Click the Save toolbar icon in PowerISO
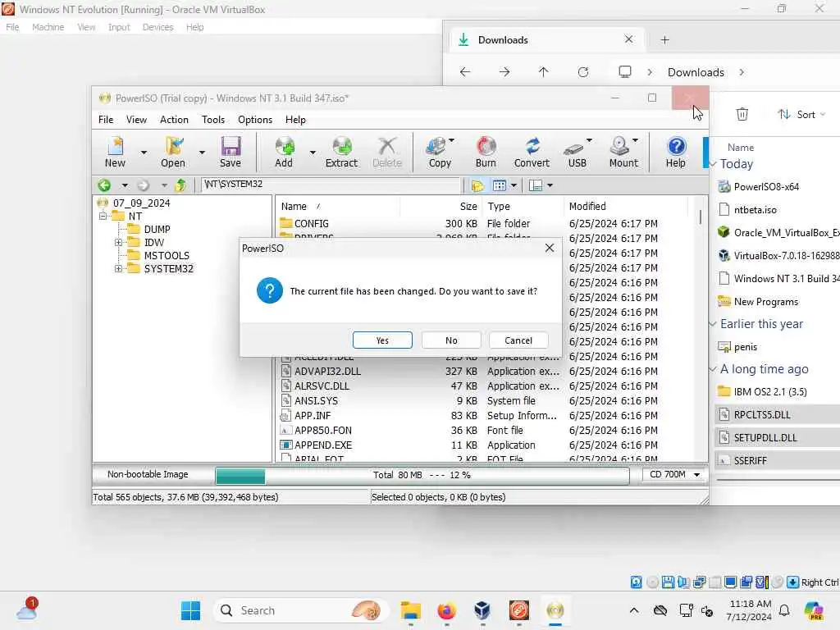 click(231, 152)
